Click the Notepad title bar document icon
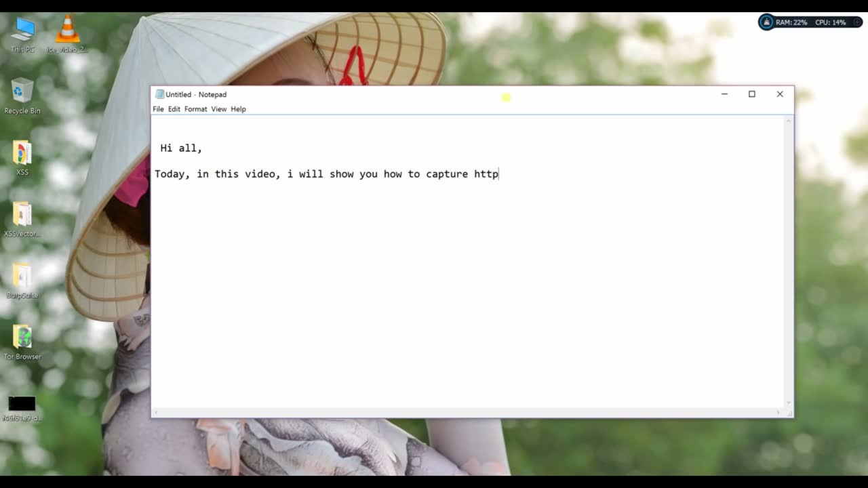Image resolution: width=868 pixels, height=488 pixels. [159, 94]
